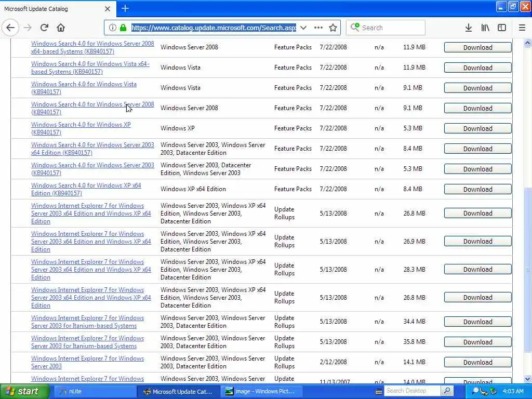The image size is (532, 399).
Task: Click the page scrollbar up arrow
Action: [528, 43]
